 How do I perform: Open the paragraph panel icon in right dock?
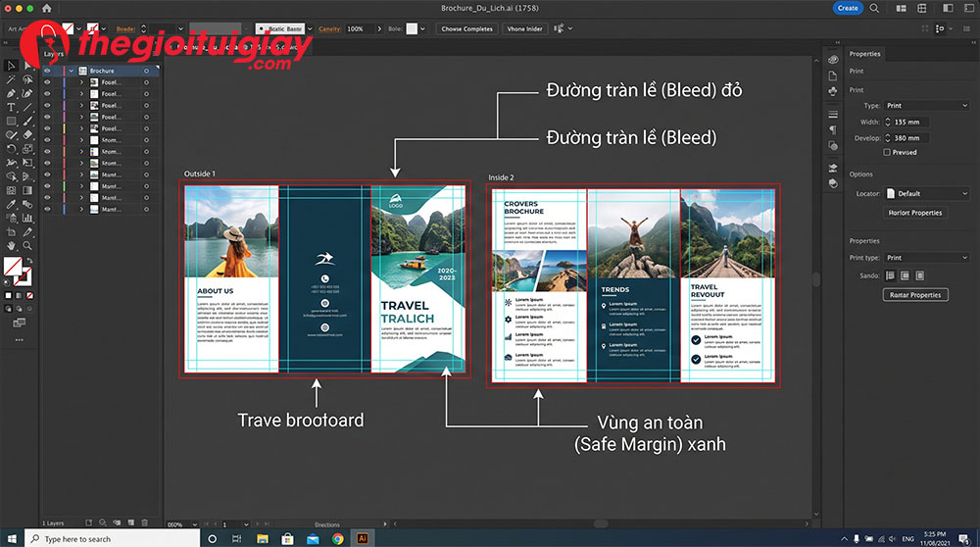[832, 130]
